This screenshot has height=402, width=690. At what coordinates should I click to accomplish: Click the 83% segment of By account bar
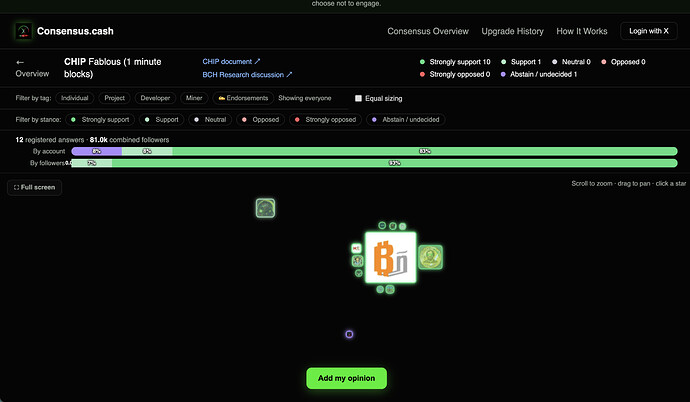tap(425, 151)
